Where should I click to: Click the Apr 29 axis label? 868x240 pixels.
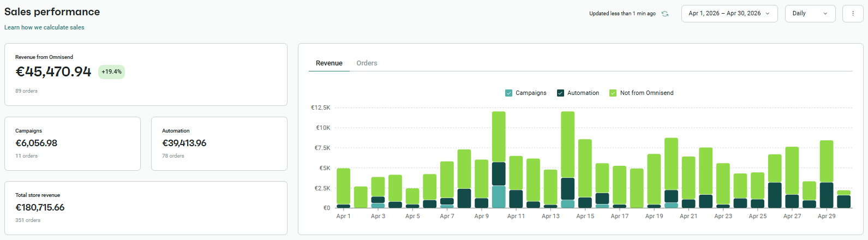(827, 217)
